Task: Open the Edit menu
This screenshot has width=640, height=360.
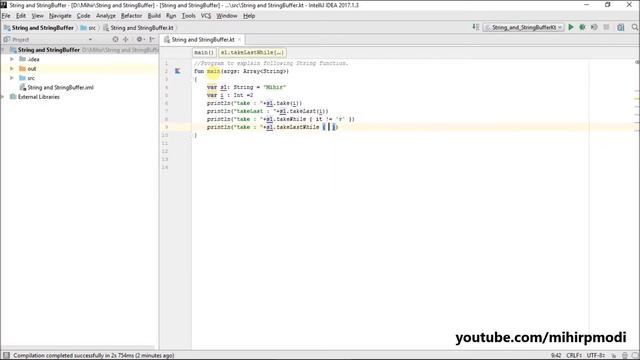Action: pyautogui.click(x=21, y=16)
